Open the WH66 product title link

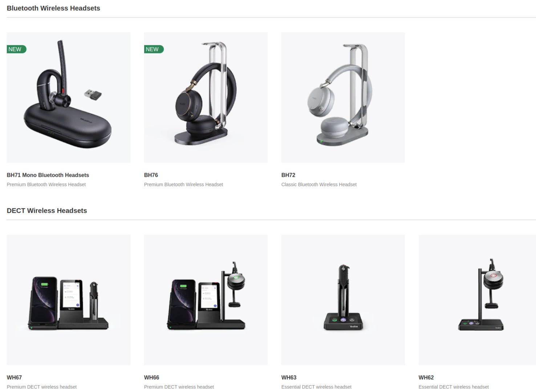151,377
